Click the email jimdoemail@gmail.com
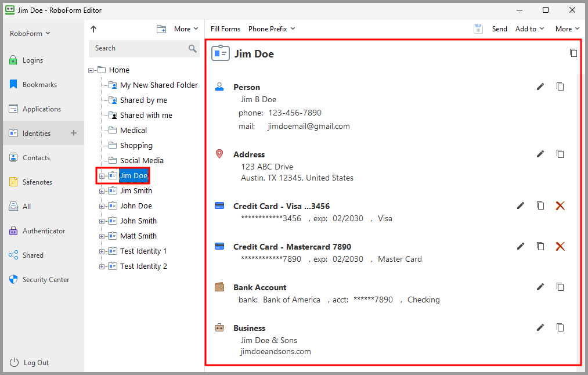588x375 pixels. pos(309,127)
